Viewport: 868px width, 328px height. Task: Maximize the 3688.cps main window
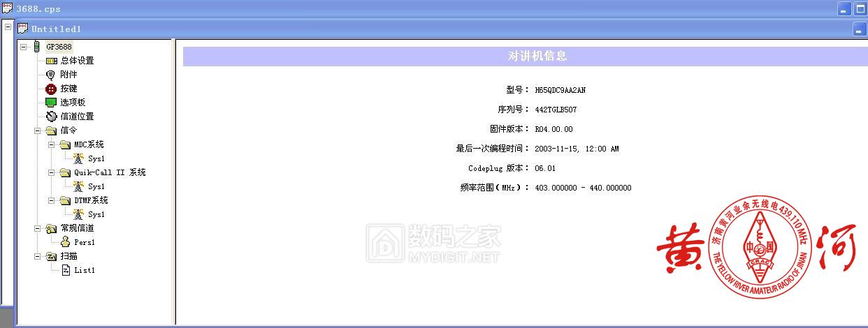click(860, 9)
